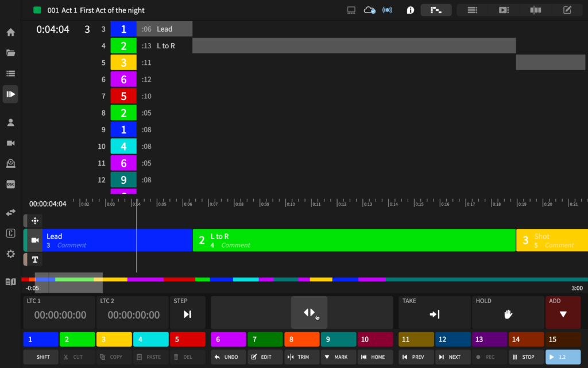Click the info icon in top bar
The image size is (588, 368).
[x=411, y=10]
